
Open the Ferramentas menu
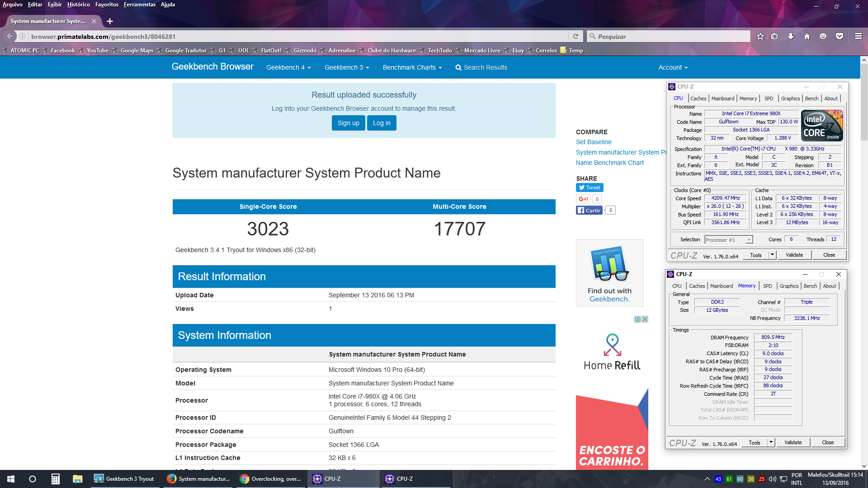pos(140,5)
